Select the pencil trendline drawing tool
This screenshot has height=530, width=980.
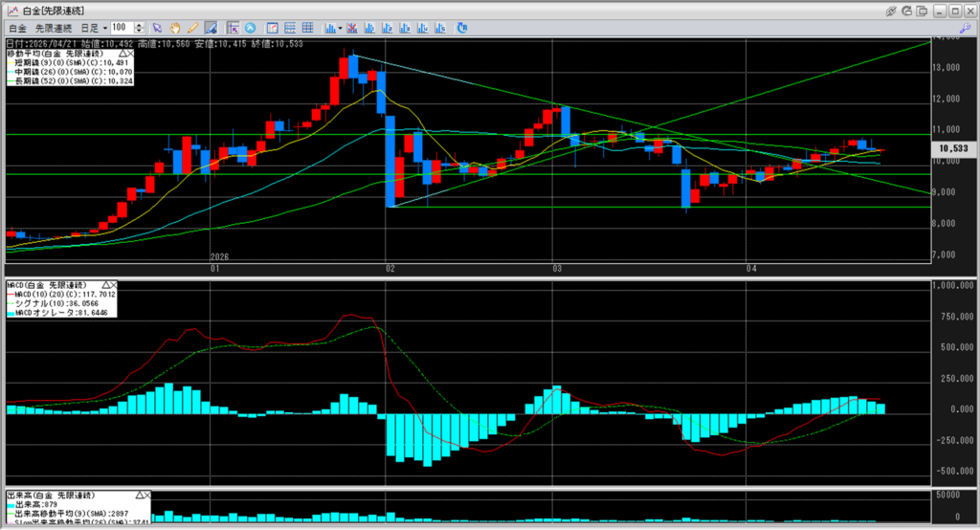(x=193, y=28)
